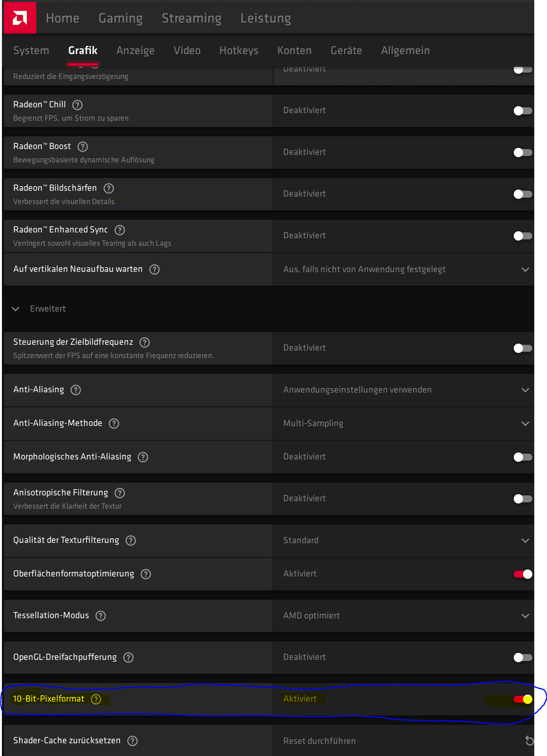Click the Shader-Cache reset arrow icon
547x756 pixels.
(x=529, y=741)
